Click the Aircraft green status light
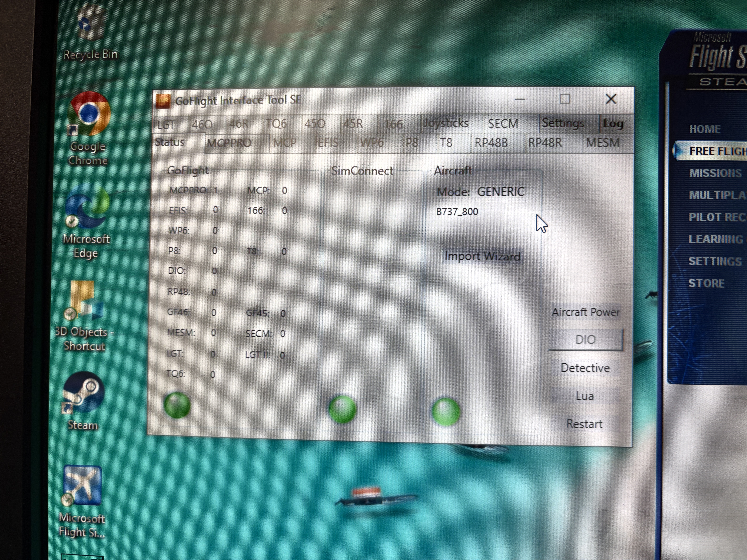Screen dimensions: 747x560 [x=446, y=412]
